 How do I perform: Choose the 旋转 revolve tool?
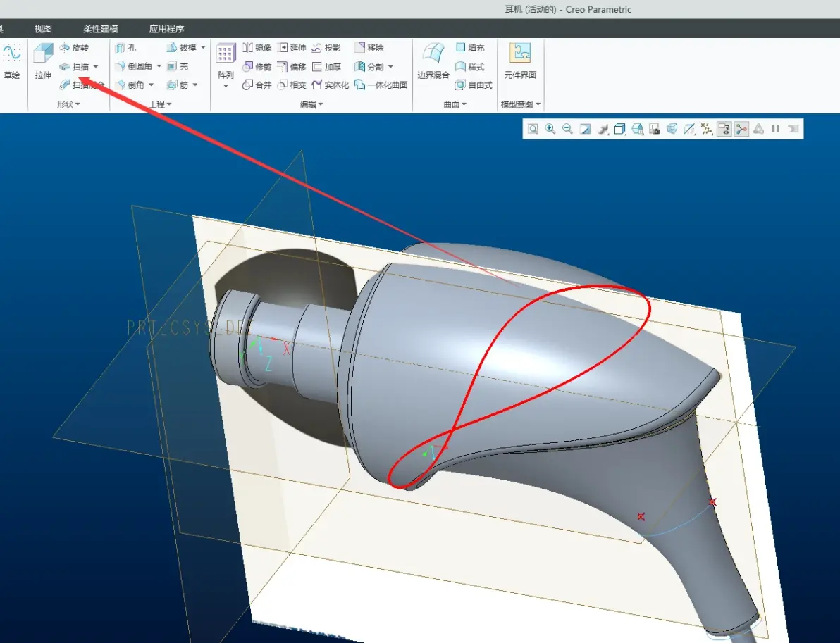[74, 48]
